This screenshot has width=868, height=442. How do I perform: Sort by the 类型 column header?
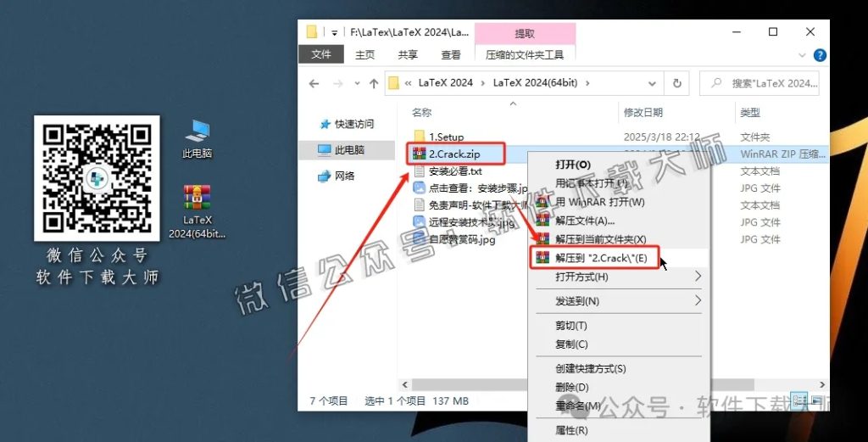[750, 112]
